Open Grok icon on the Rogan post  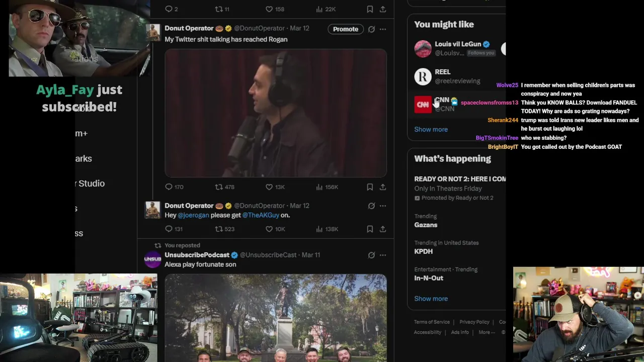coord(371,29)
